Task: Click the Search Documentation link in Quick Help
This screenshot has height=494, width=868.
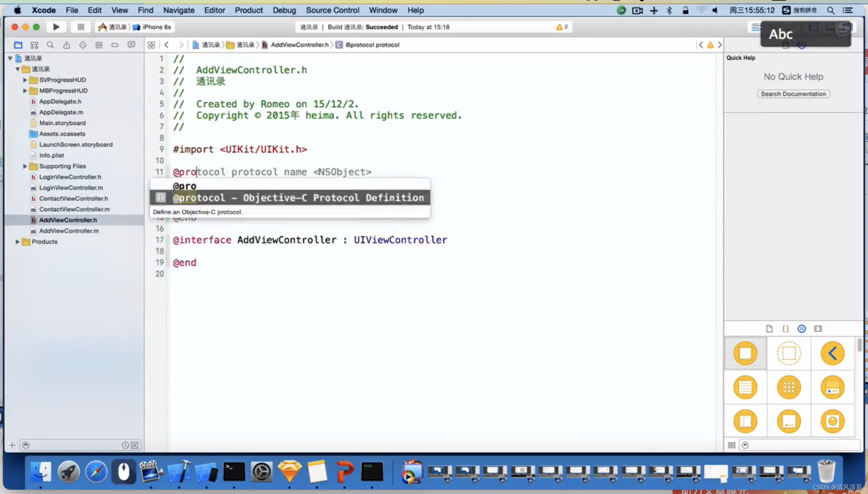Action: click(793, 94)
